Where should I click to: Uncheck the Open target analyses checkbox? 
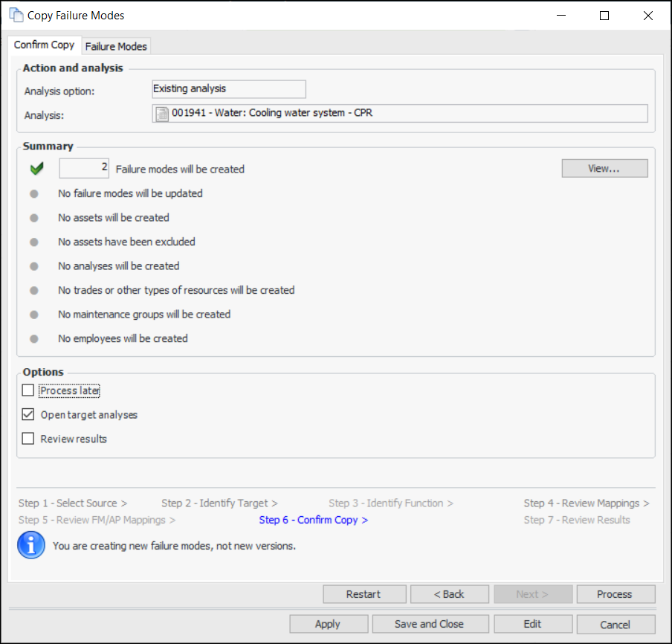click(28, 414)
